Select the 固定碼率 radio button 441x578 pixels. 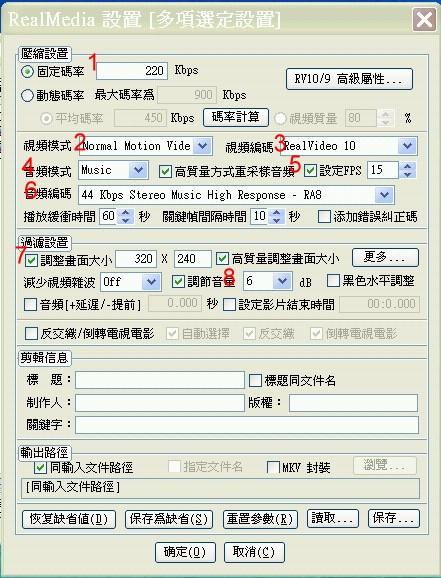27,72
